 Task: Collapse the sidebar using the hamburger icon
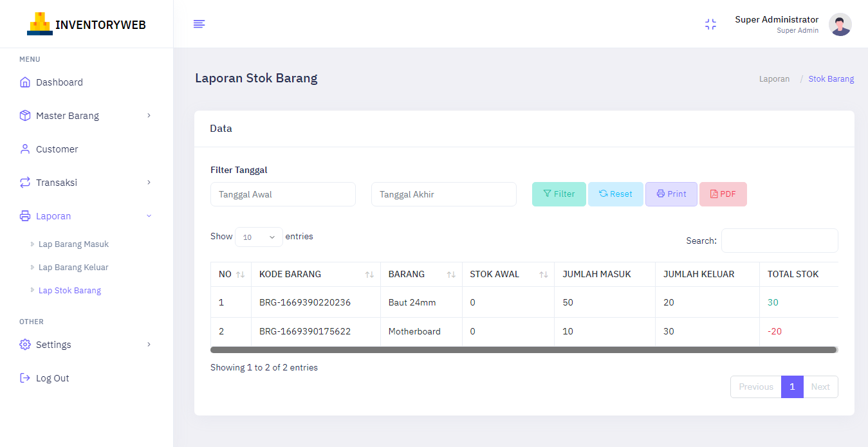199,24
